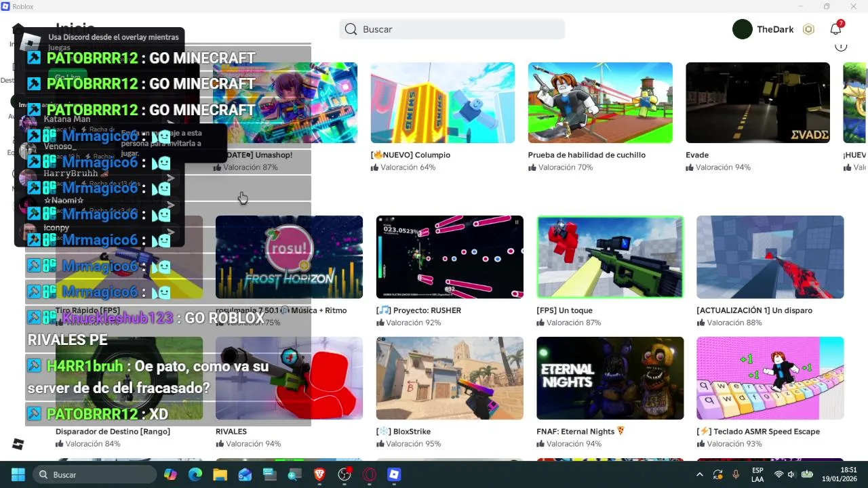Click the [NUEVO] Columpio title link

click(x=410, y=155)
